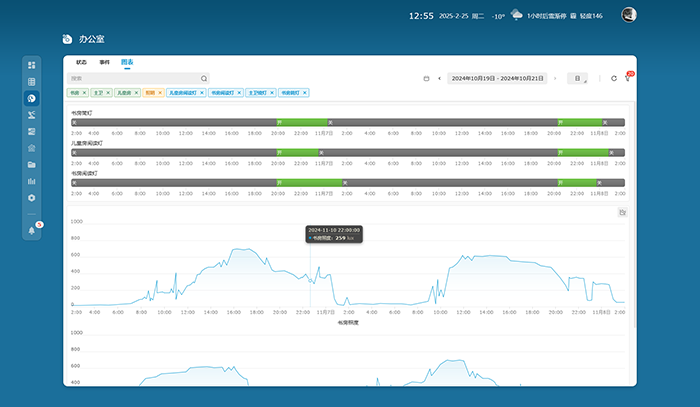Expand the 日 time unit dropdown
The height and width of the screenshot is (407, 700).
click(579, 78)
